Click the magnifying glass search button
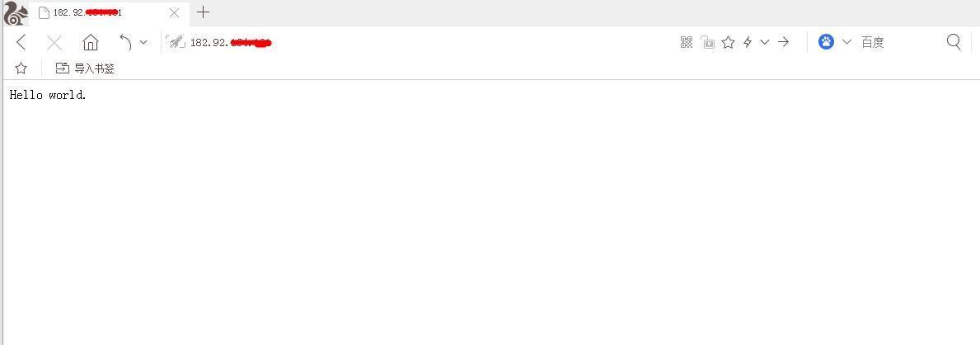980x345 pixels. pyautogui.click(x=954, y=42)
